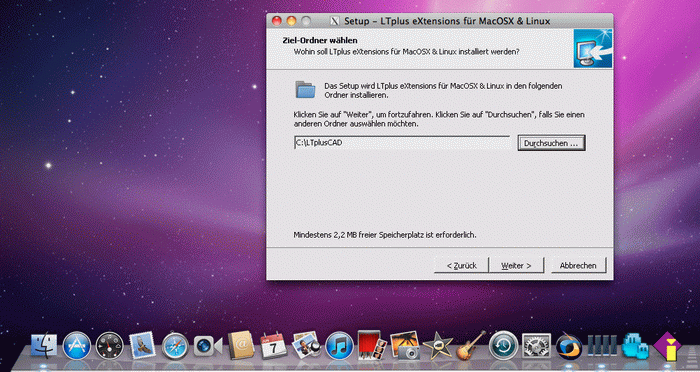Go back with the Zurück button
This screenshot has width=700, height=372.
461,265
